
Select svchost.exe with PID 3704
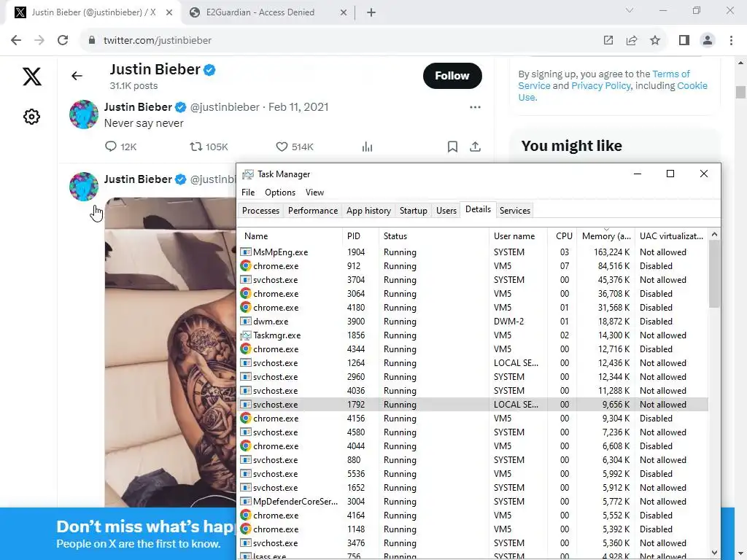pos(473,280)
